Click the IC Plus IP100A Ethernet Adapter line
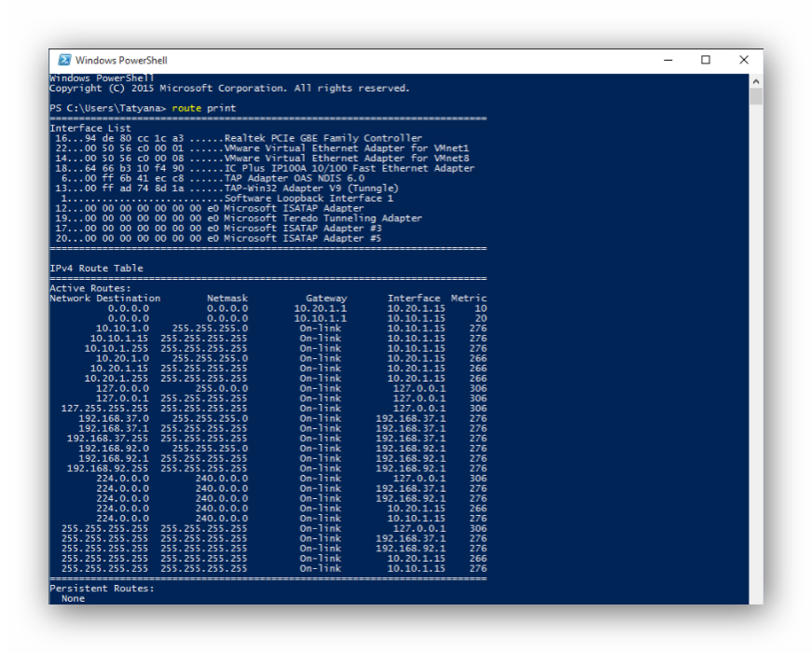Image resolution: width=812 pixels, height=653 pixels. click(x=265, y=169)
